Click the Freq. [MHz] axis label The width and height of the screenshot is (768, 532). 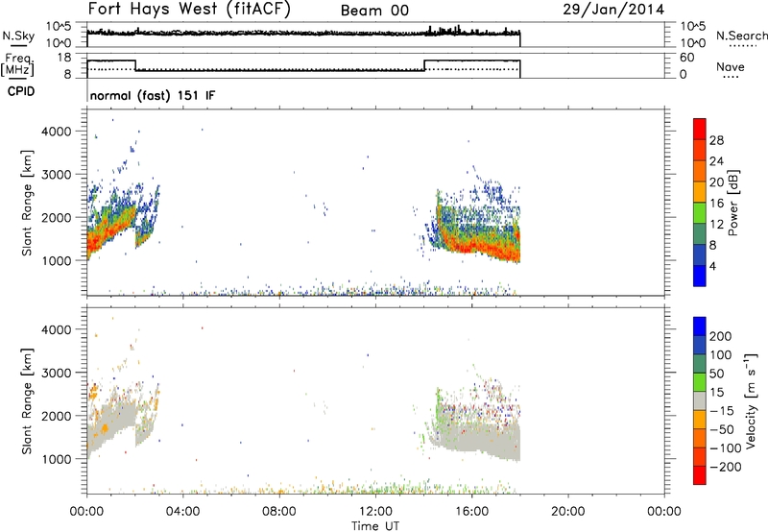pos(18,64)
